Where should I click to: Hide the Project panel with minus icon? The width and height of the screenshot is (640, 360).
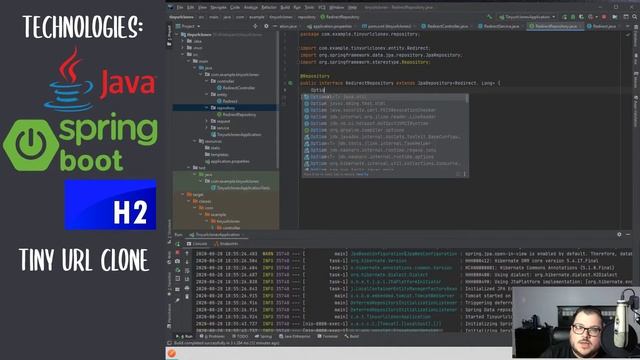275,26
